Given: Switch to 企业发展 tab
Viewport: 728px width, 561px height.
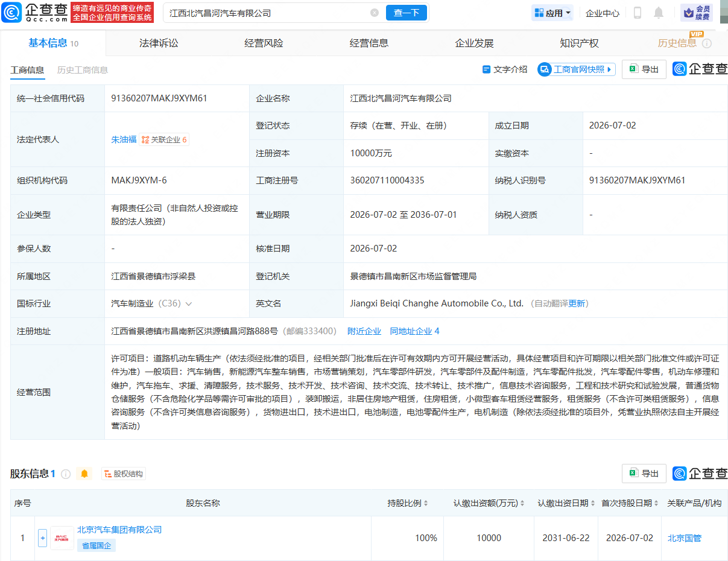Looking at the screenshot, I should [x=474, y=43].
